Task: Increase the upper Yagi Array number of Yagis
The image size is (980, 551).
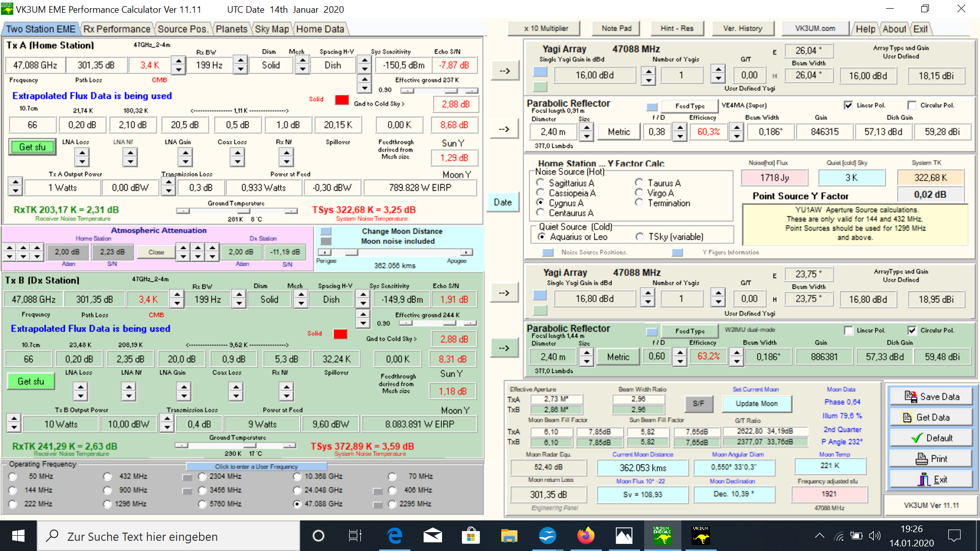Action: point(718,70)
